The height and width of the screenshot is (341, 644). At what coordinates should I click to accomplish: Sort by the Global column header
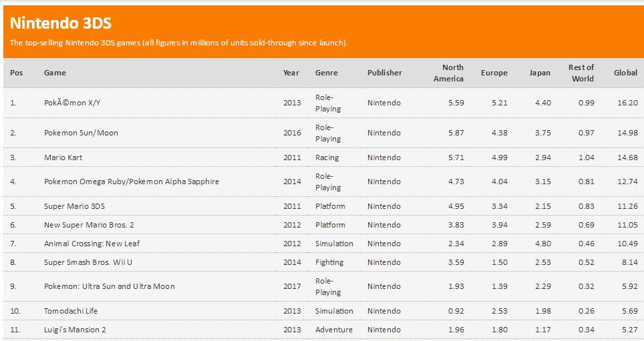(626, 73)
